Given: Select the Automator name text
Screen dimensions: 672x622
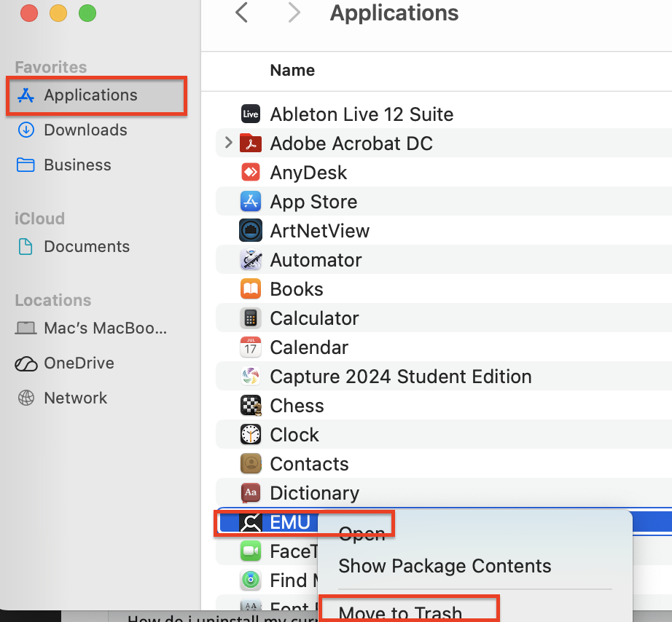Looking at the screenshot, I should click(x=316, y=260).
